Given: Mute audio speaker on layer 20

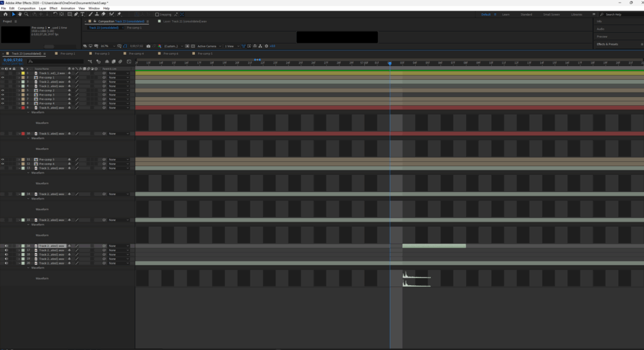Looking at the screenshot, I should (6, 263).
